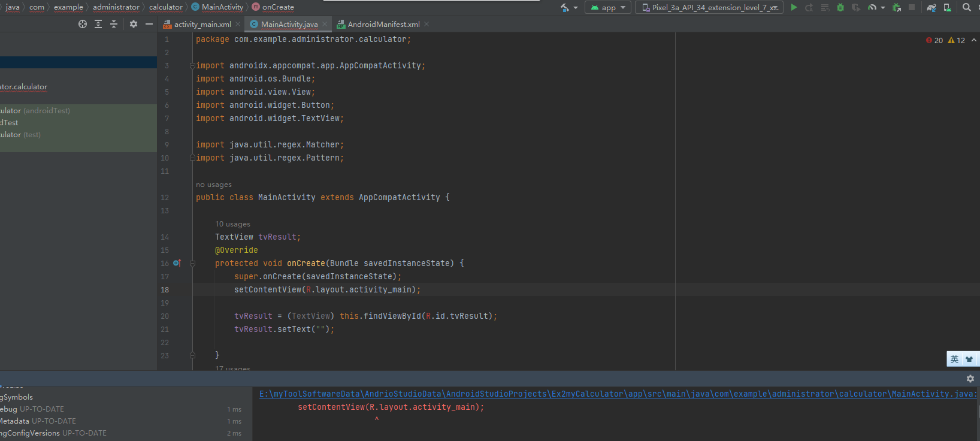
Task: Click the 12 warnings indicator
Action: (x=957, y=40)
